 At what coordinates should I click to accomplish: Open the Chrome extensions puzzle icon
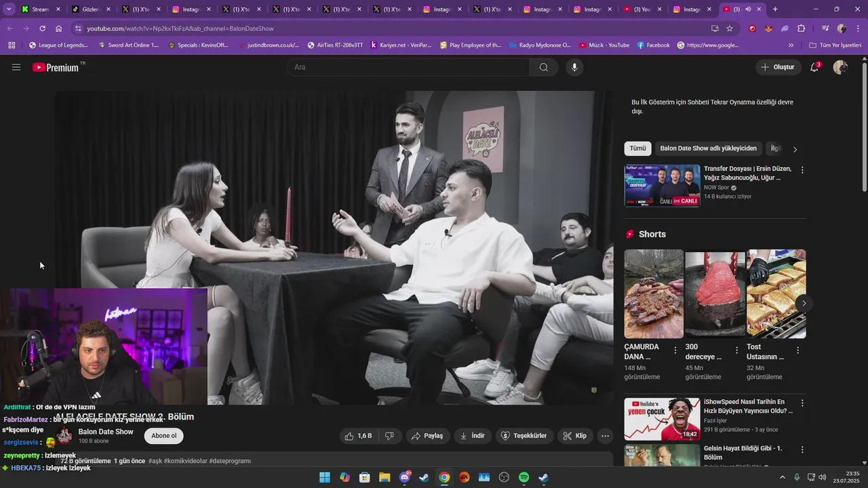tap(802, 28)
